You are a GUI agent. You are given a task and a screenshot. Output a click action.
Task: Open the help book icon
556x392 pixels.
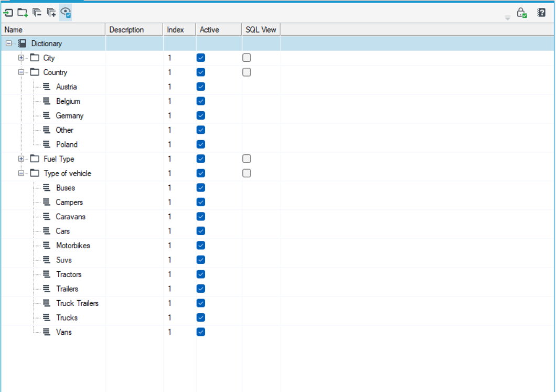(541, 13)
